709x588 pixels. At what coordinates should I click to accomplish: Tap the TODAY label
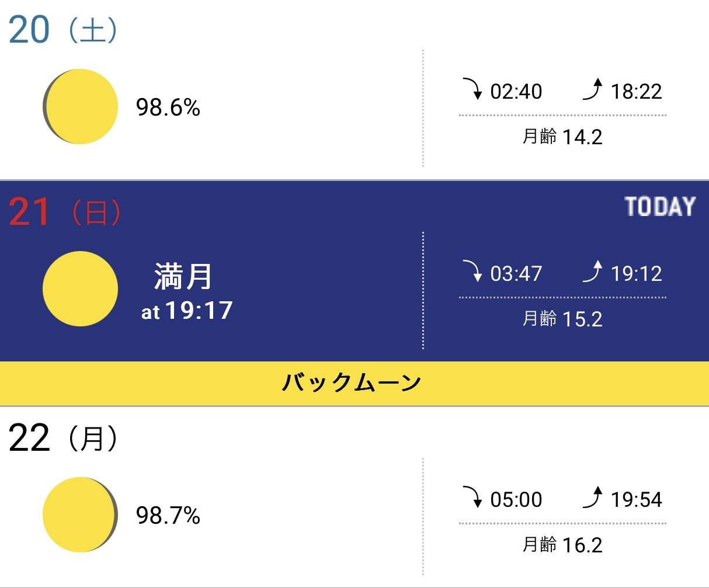(x=660, y=207)
